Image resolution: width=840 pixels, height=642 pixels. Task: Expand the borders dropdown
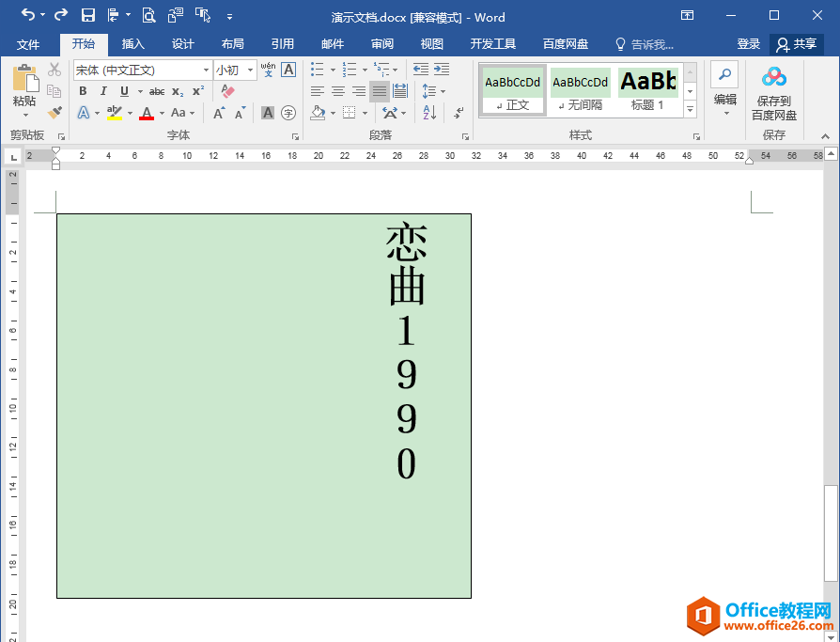(365, 113)
